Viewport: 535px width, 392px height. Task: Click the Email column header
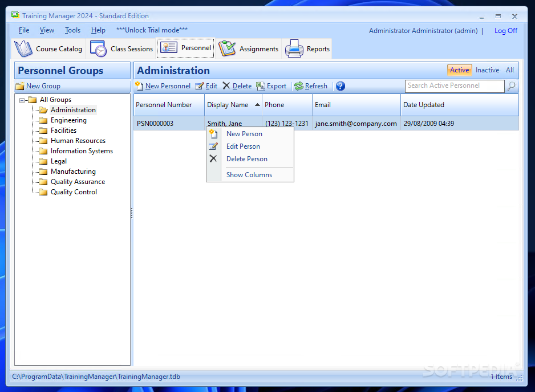(x=356, y=105)
